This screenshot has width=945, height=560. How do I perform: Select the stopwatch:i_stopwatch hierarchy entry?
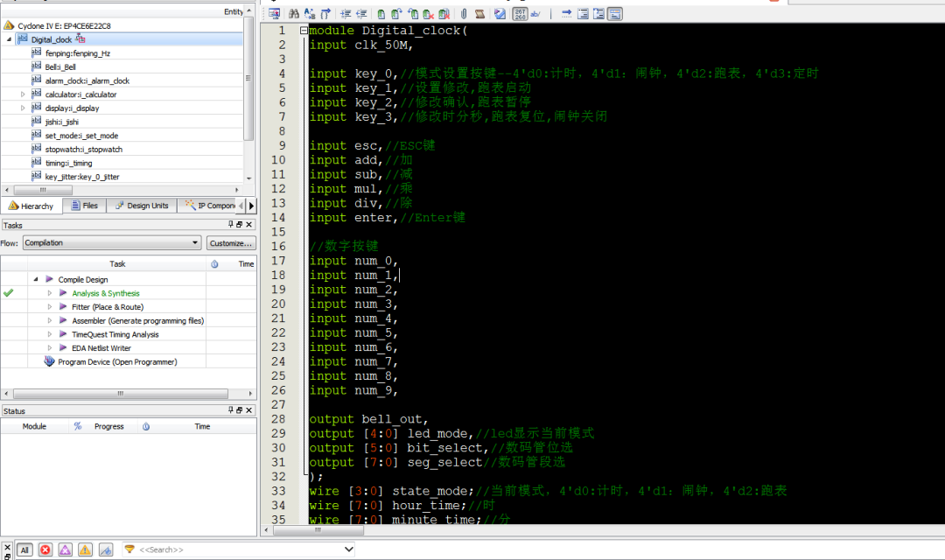(x=83, y=150)
